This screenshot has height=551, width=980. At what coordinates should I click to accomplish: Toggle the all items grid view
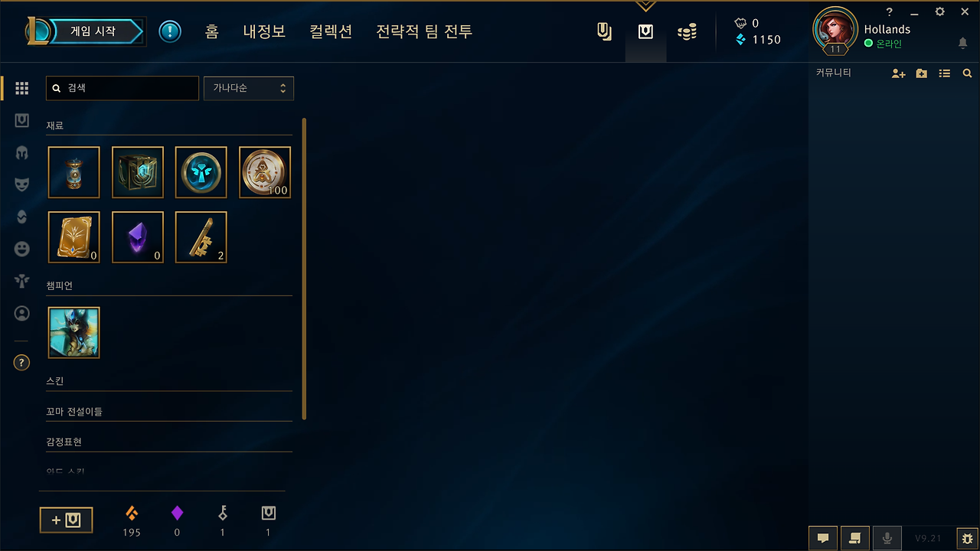tap(21, 88)
